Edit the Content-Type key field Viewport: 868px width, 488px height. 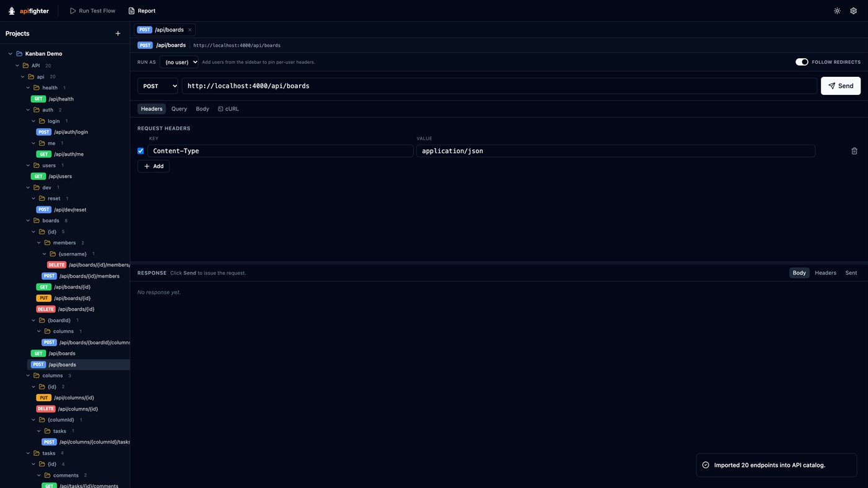tap(280, 151)
